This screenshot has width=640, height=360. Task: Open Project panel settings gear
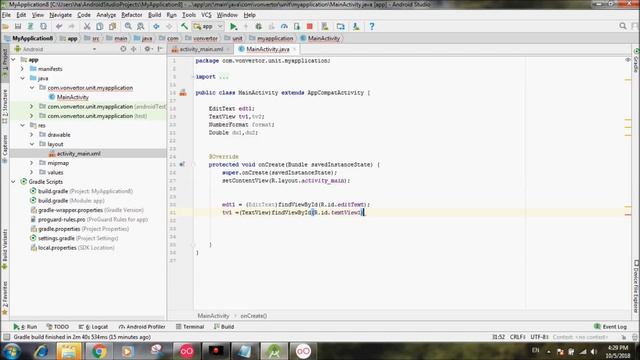pos(147,49)
